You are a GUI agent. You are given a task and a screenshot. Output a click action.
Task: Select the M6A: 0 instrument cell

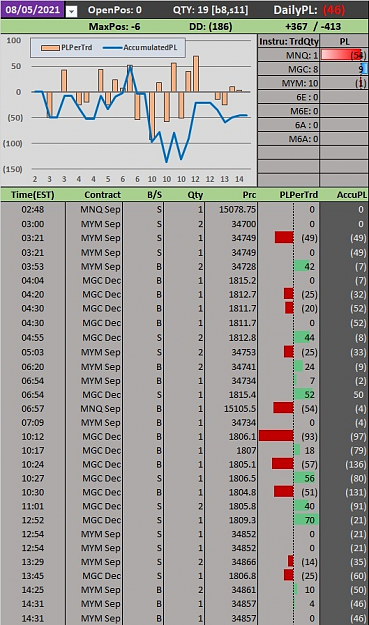[x=289, y=139]
